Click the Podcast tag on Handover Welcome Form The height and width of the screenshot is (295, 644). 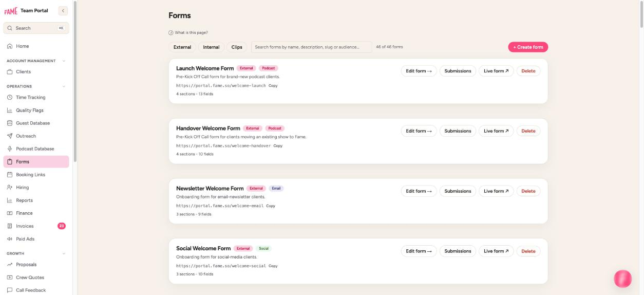point(275,128)
